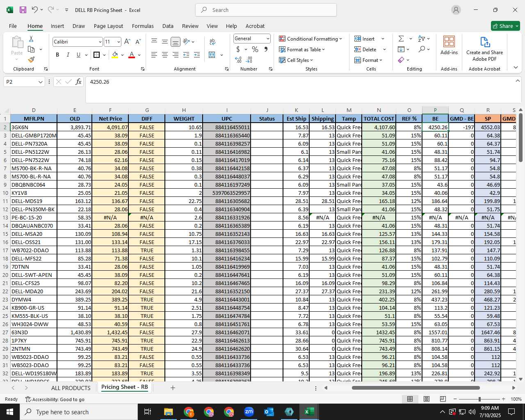Viewport: 525px width, 420px height.
Task: Click the Share button
Action: click(x=505, y=26)
